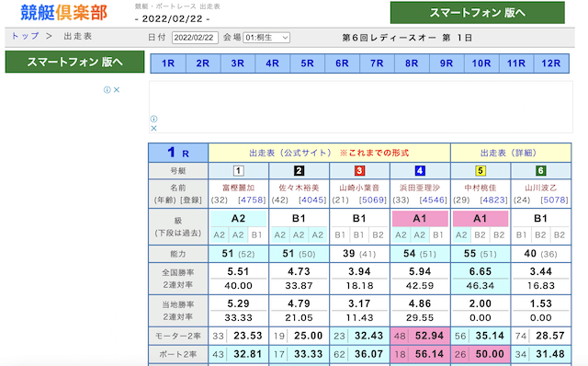Click national win rate 5.51
Image resolution: width=588 pixels, height=366 pixels.
coord(239,271)
